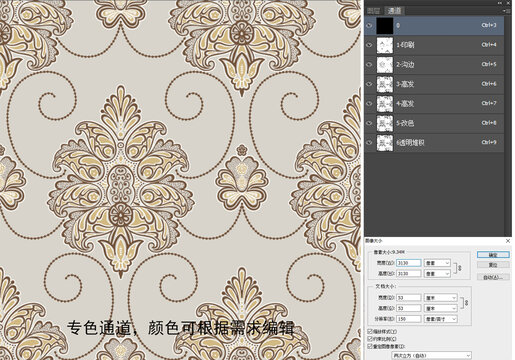This screenshot has width=515, height=360.
Task: Click the 自动 Auto button
Action: click(493, 277)
